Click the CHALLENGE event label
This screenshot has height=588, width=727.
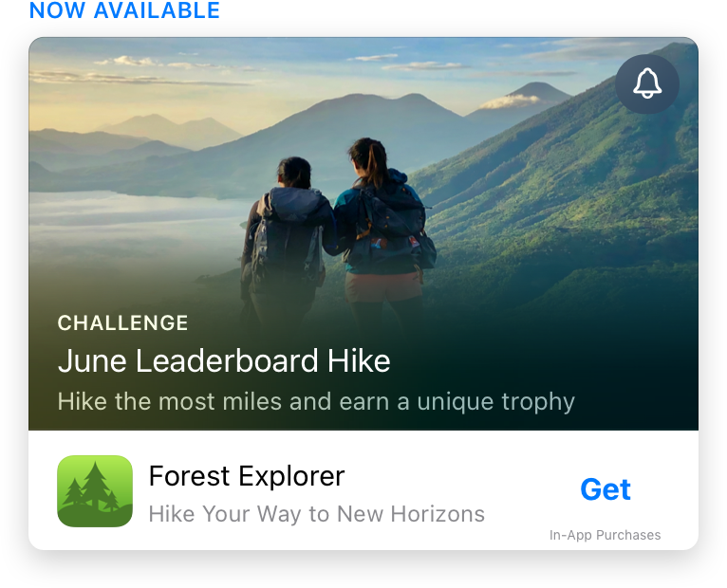pyautogui.click(x=122, y=323)
